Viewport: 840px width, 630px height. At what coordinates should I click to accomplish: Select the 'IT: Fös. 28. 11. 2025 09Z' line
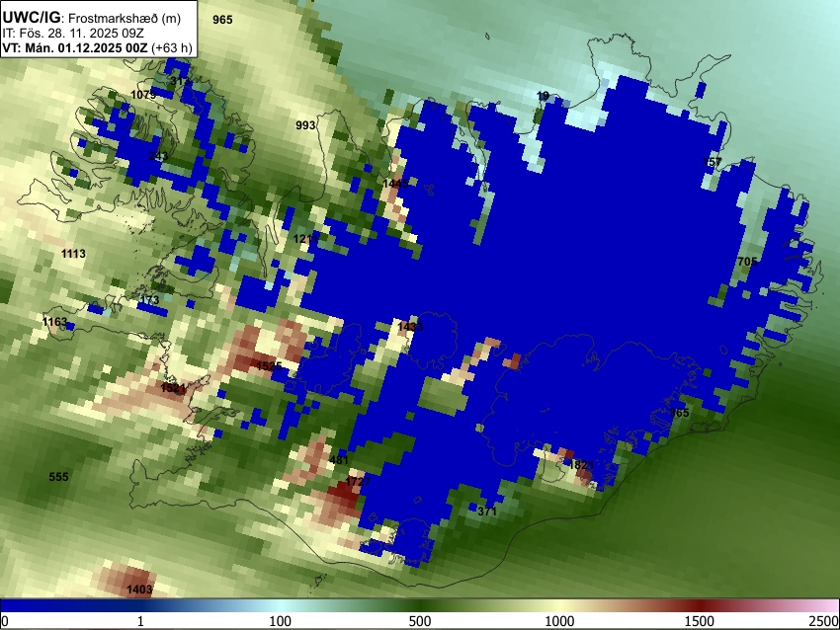coord(73,34)
